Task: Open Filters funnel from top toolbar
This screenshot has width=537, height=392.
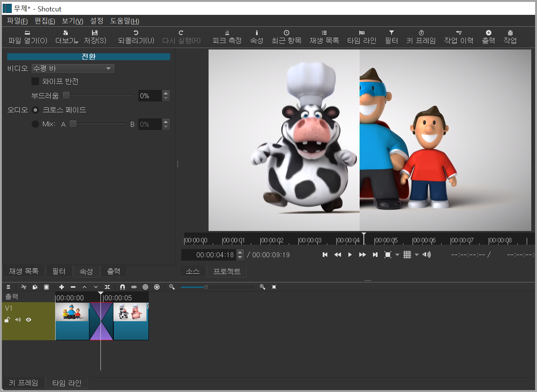Action: click(x=391, y=37)
